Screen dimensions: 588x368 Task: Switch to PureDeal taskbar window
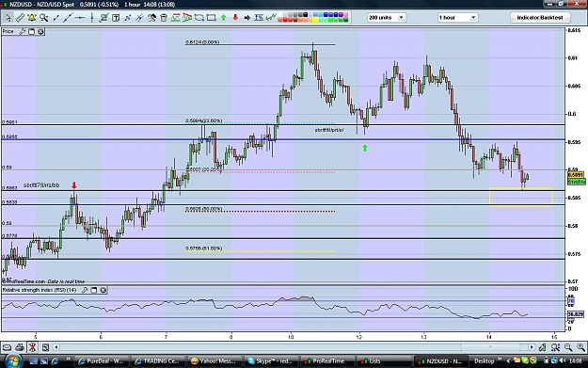click(x=102, y=361)
